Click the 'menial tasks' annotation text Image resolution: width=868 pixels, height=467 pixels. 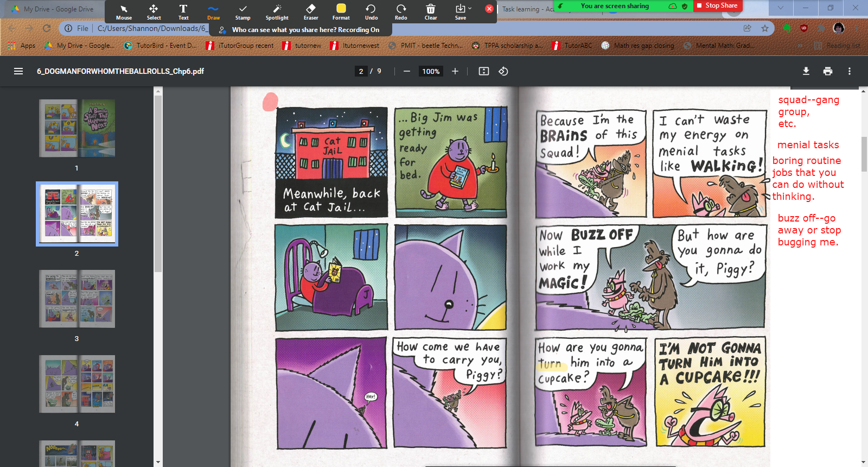pyautogui.click(x=808, y=145)
